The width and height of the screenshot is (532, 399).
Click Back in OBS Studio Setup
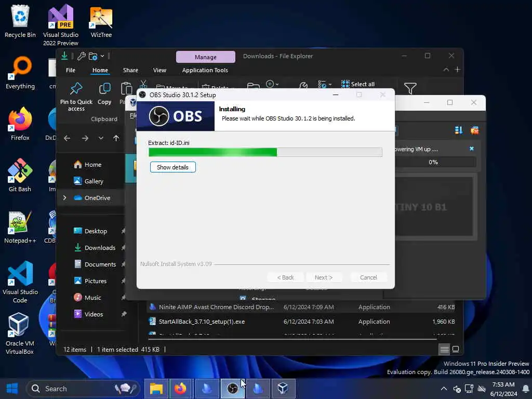(x=285, y=277)
